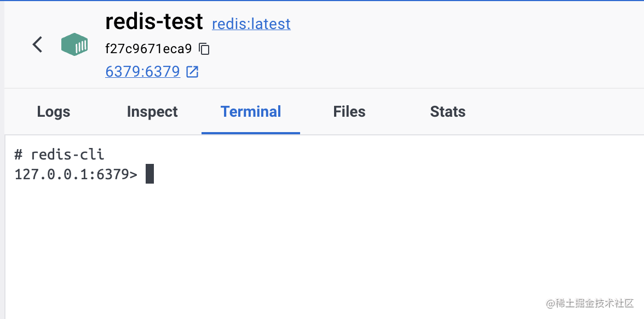
Task: Switch to the Logs tab
Action: point(53,111)
